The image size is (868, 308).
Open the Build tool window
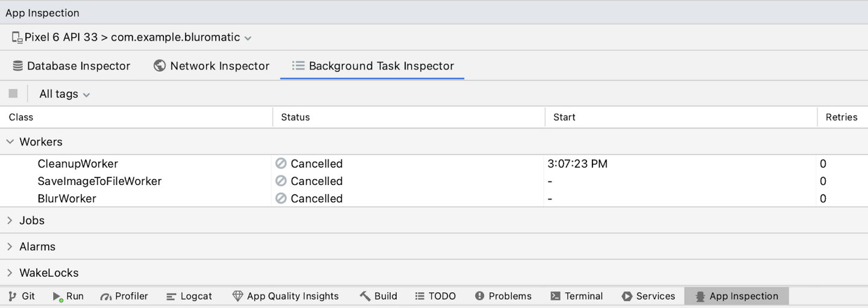point(379,296)
